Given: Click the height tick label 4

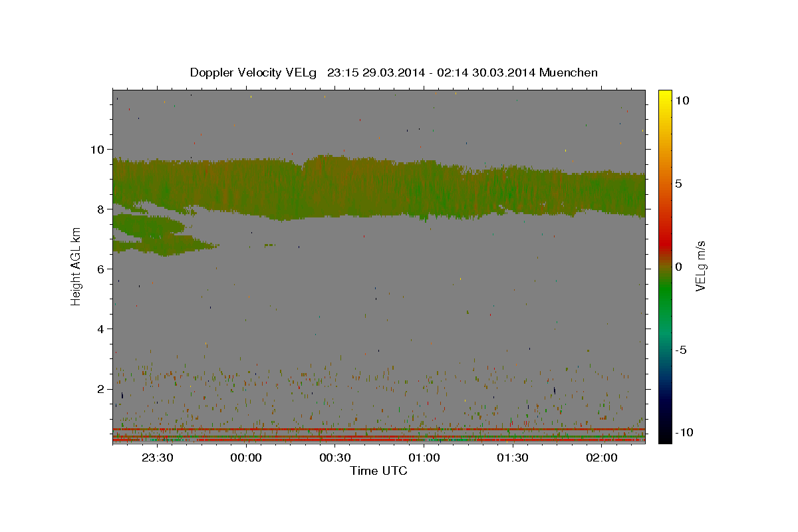Looking at the screenshot, I should coord(101,329).
